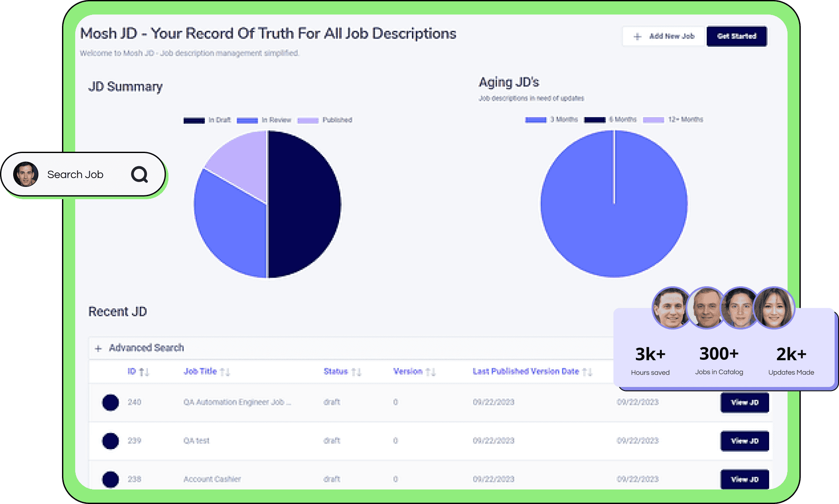Click the plus icon beside Add New Job
The height and width of the screenshot is (504, 839).
[637, 37]
